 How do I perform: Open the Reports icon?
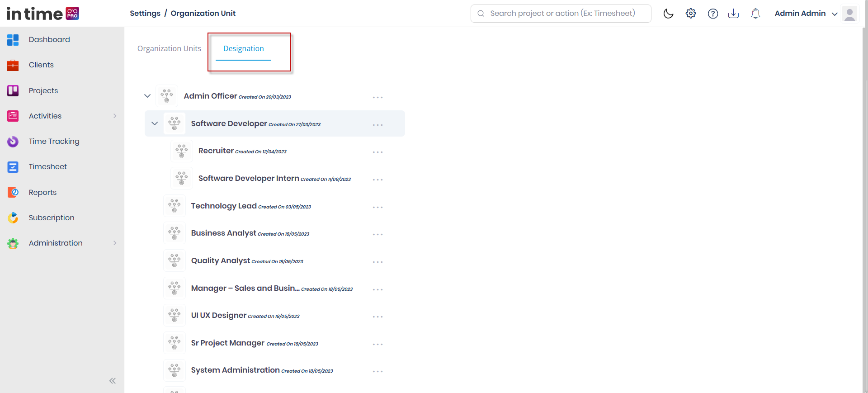[13, 192]
